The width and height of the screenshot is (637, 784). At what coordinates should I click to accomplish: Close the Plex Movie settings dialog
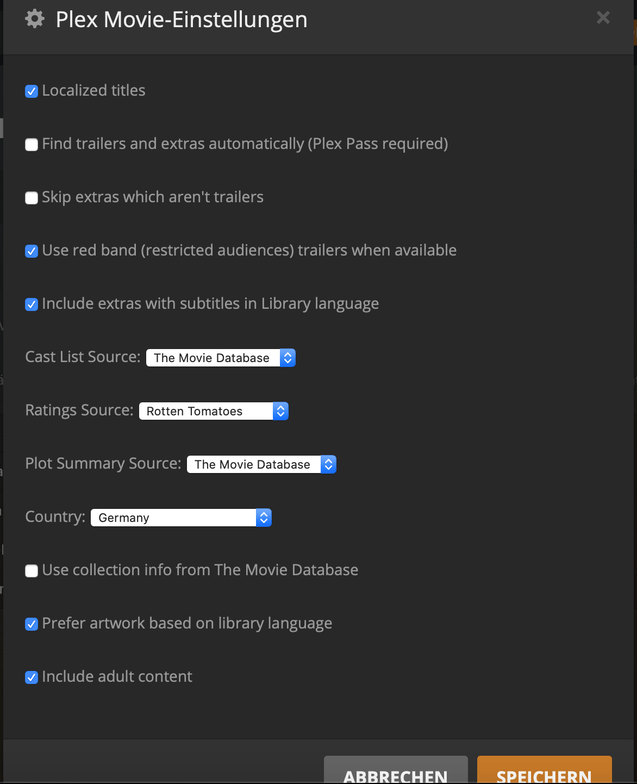click(603, 17)
